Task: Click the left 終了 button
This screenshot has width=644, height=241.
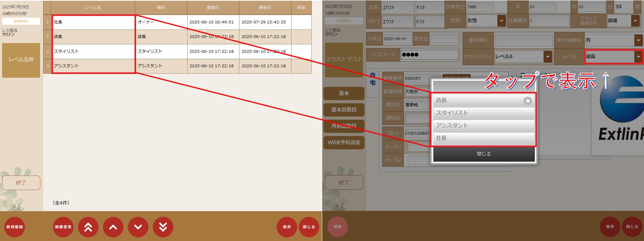Action: (21, 183)
